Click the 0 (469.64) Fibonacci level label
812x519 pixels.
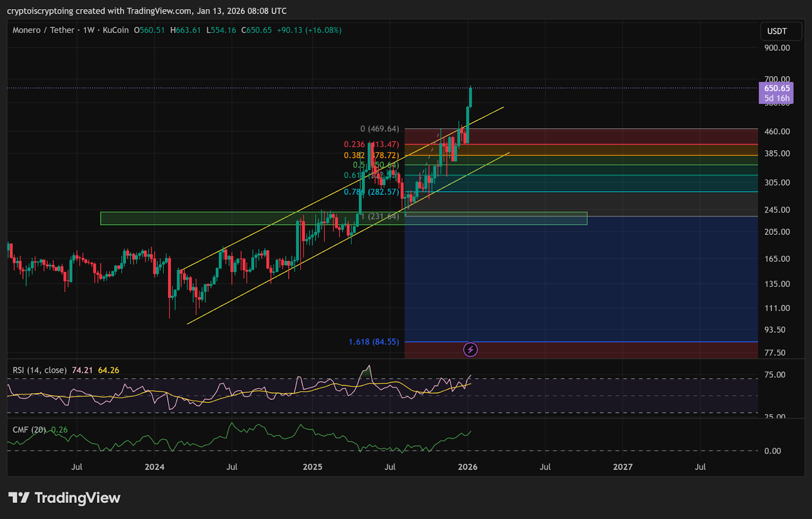click(x=380, y=128)
